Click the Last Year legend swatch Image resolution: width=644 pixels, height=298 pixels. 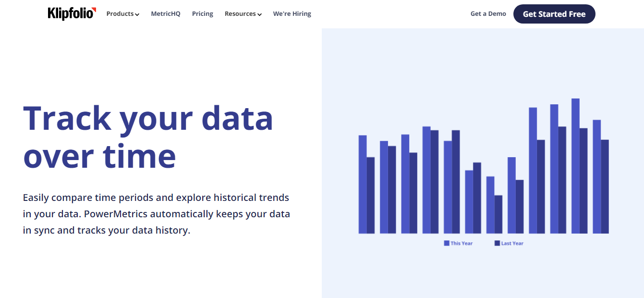point(497,243)
